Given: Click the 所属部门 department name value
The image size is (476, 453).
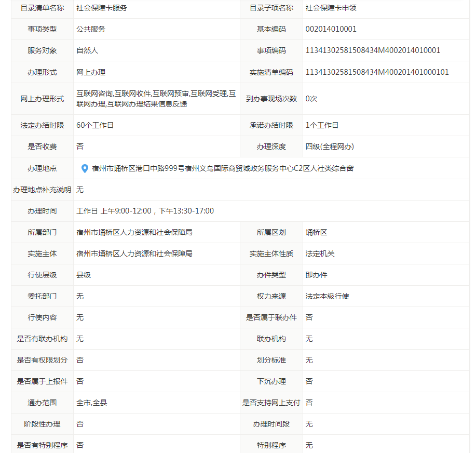Looking at the screenshot, I should pos(134,232).
